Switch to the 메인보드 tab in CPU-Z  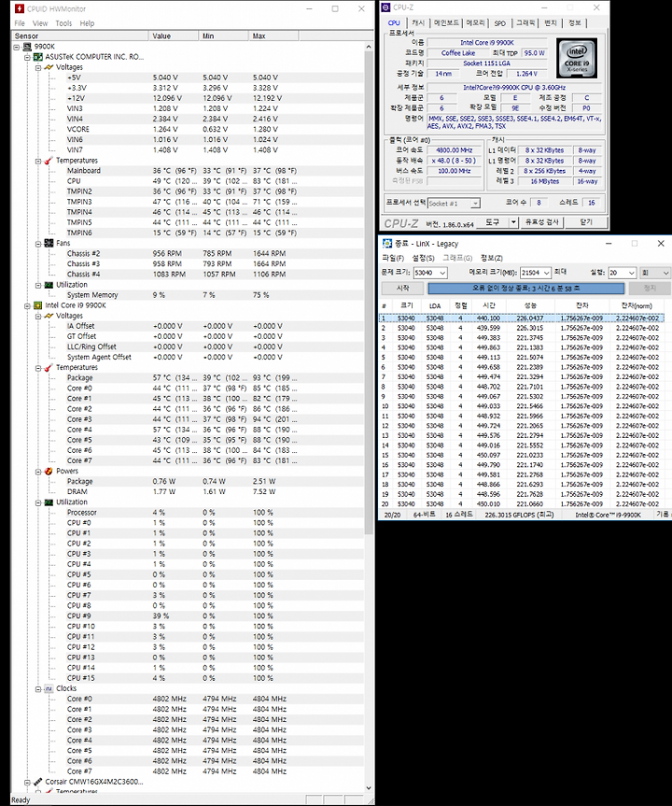(x=446, y=22)
